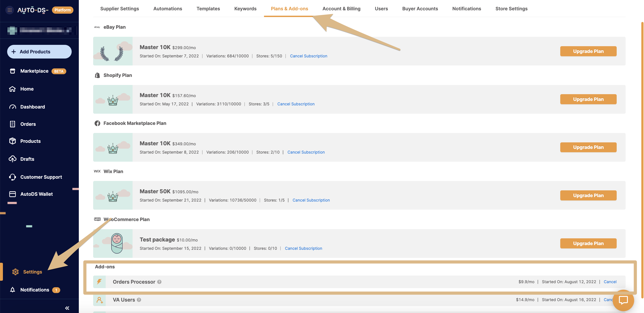Image resolution: width=644 pixels, height=313 pixels.
Task: Click the Test package baby thumbnail
Action: click(x=113, y=243)
